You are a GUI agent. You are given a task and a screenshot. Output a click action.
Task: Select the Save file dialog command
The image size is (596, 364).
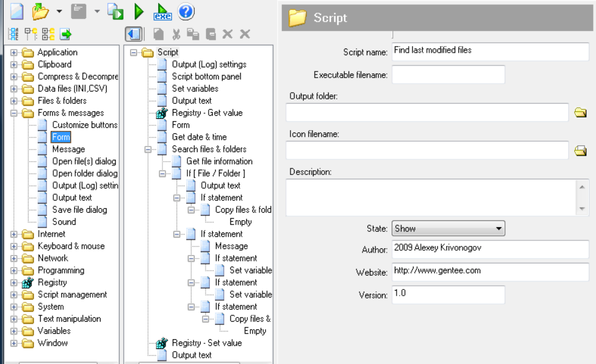point(79,210)
